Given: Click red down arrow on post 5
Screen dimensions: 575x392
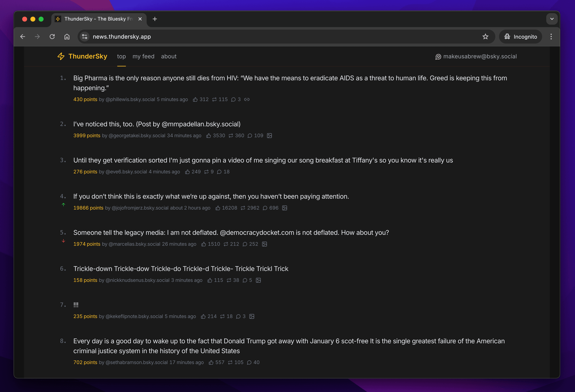Looking at the screenshot, I should click(x=63, y=241).
